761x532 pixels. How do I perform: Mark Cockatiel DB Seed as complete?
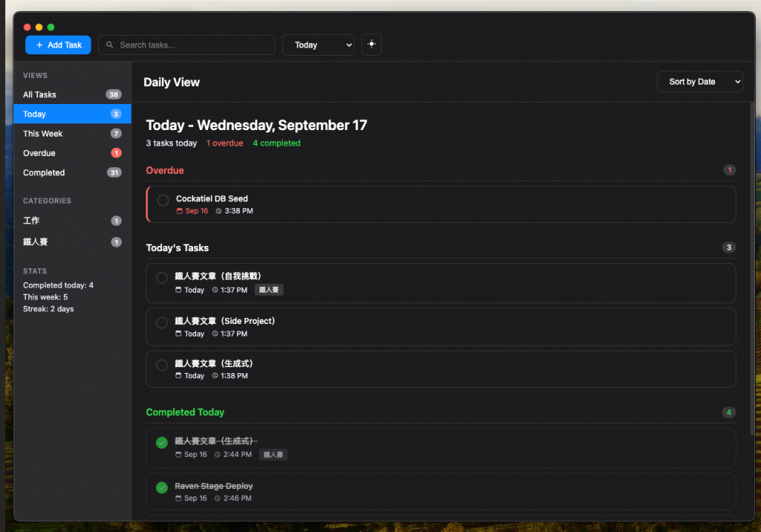tap(163, 200)
